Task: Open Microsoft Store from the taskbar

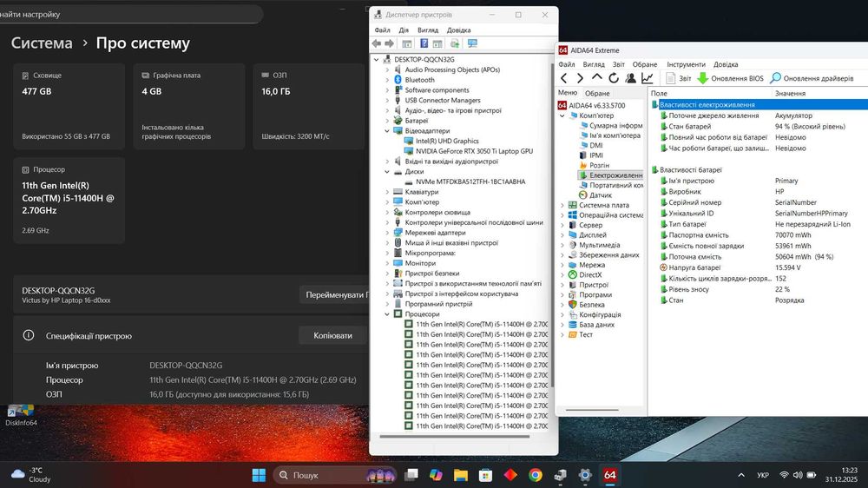Action: (x=485, y=475)
